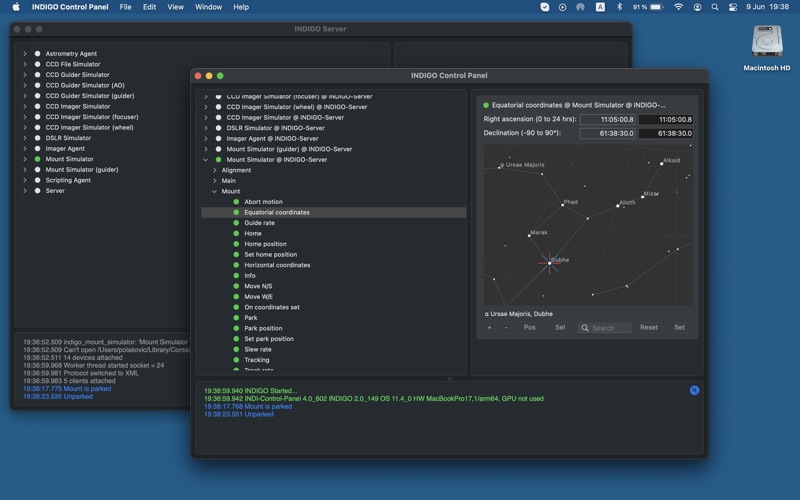Click the keyboard input source icon

(x=601, y=7)
